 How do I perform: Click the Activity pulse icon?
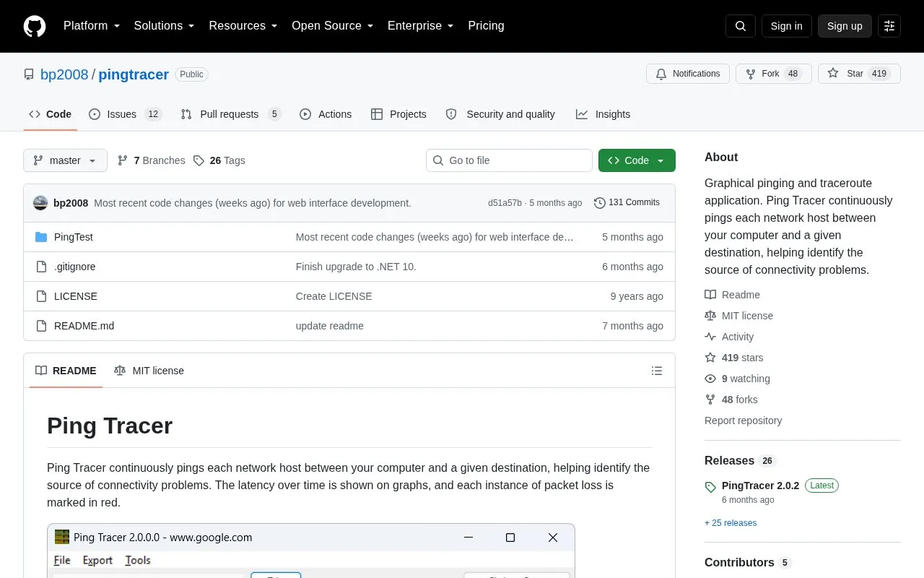pos(710,337)
